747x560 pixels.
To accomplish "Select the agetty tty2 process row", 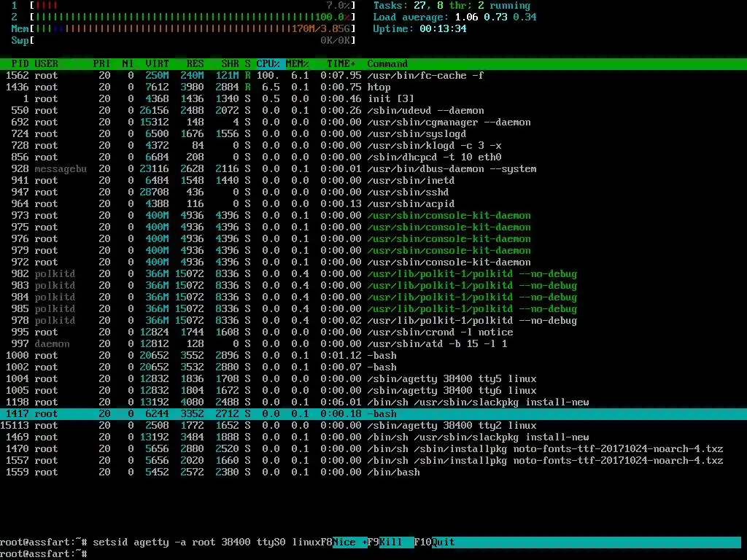I will 373,425.
